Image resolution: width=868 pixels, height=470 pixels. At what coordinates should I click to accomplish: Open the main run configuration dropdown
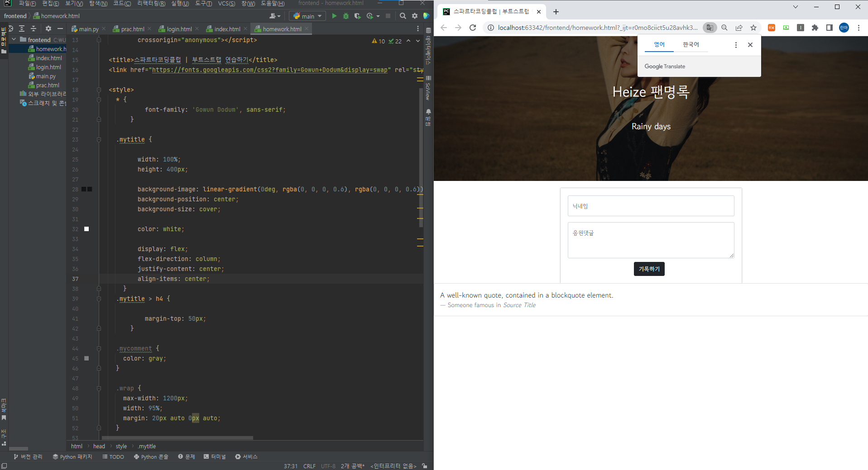coord(307,16)
